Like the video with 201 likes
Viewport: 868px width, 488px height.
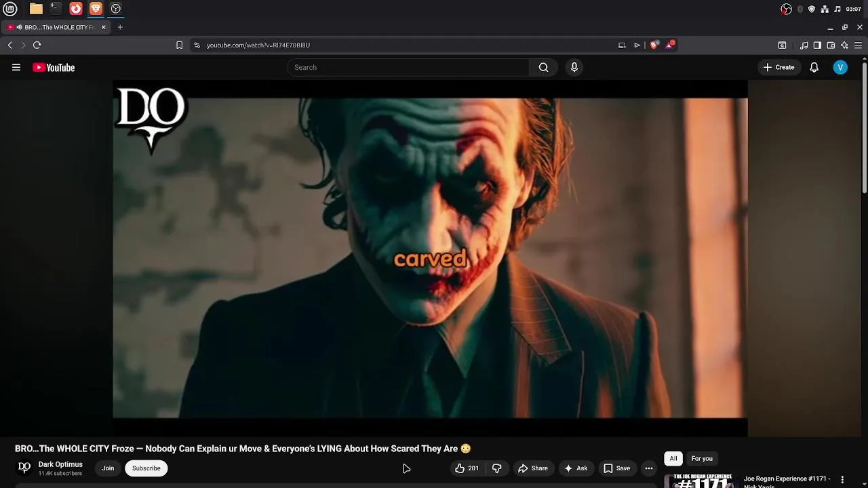coord(467,468)
